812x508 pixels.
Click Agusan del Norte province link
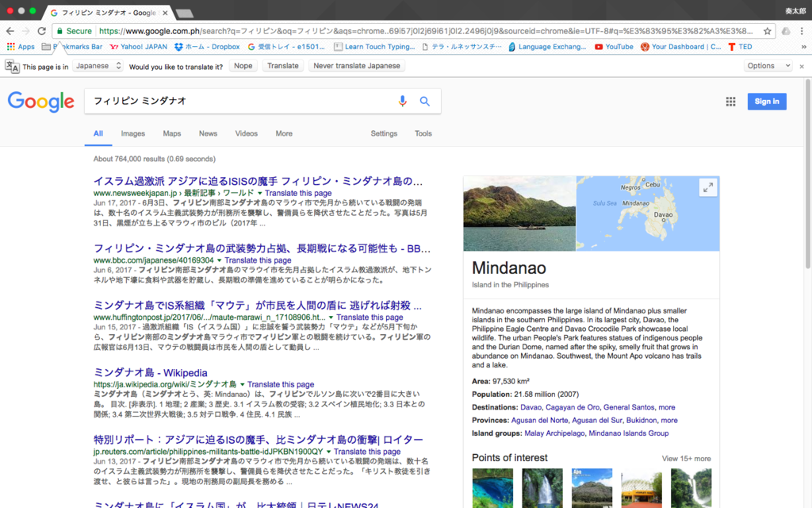pos(539,421)
